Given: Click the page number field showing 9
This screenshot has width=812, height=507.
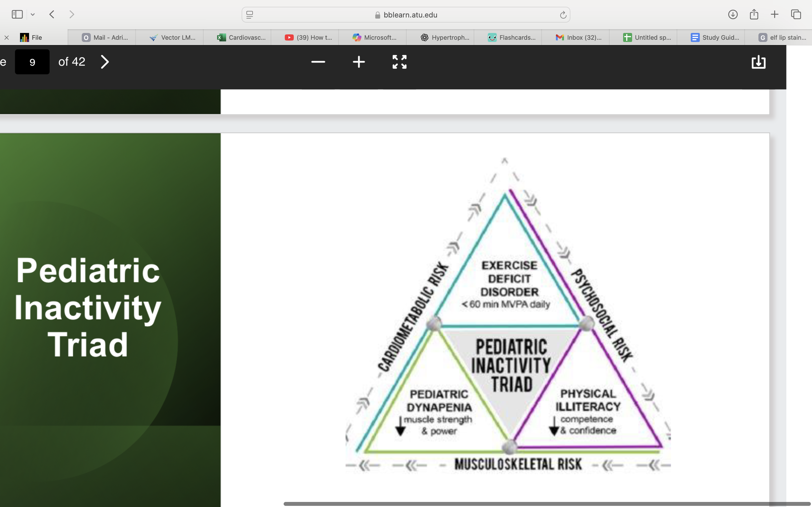Looking at the screenshot, I should pyautogui.click(x=32, y=62).
